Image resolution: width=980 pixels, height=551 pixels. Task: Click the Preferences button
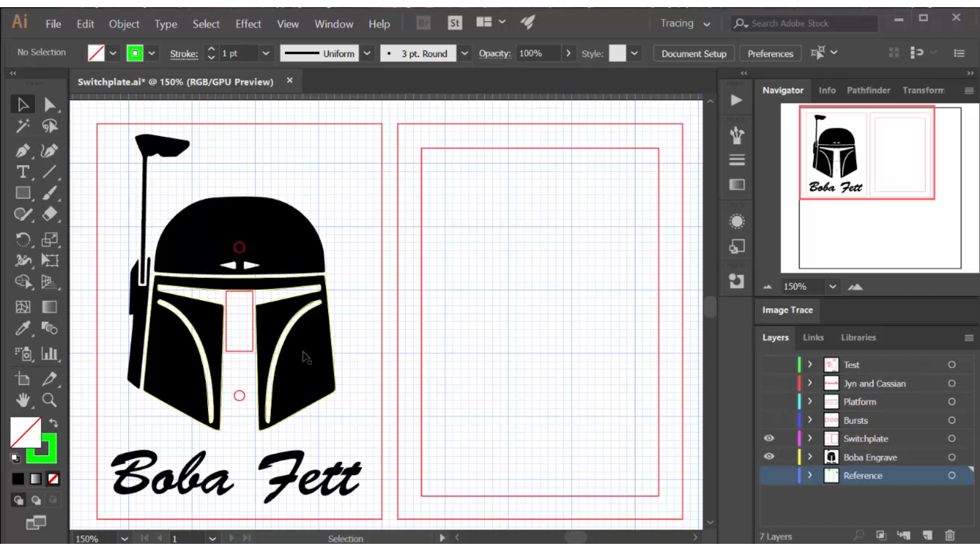pyautogui.click(x=770, y=54)
